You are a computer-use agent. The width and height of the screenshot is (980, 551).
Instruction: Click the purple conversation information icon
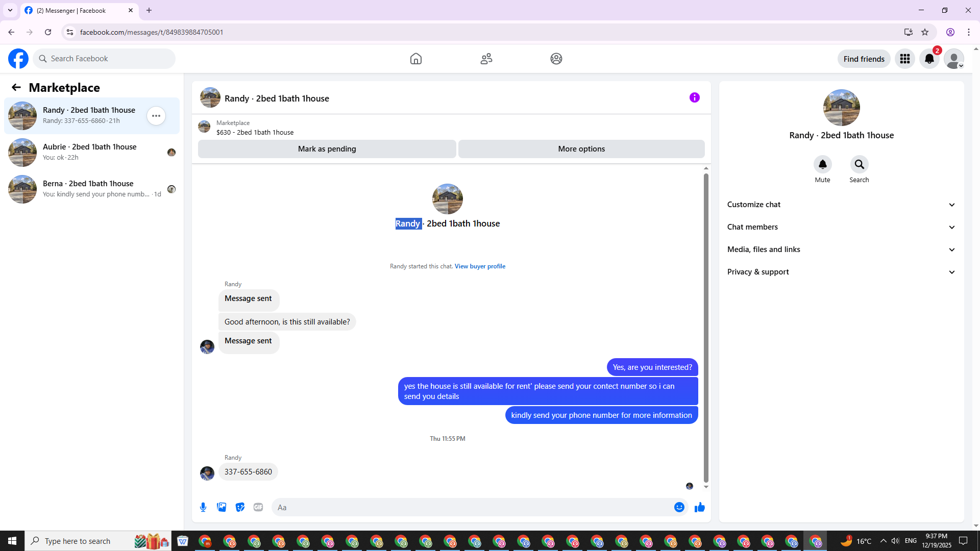pyautogui.click(x=694, y=97)
